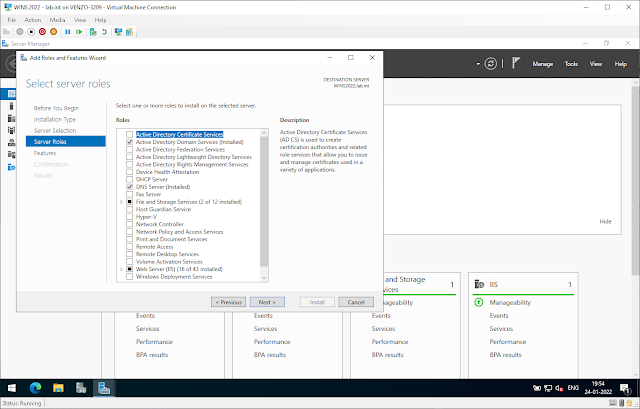The width and height of the screenshot is (640, 409).
Task: Expand File and Storage Services role
Action: [x=121, y=202]
